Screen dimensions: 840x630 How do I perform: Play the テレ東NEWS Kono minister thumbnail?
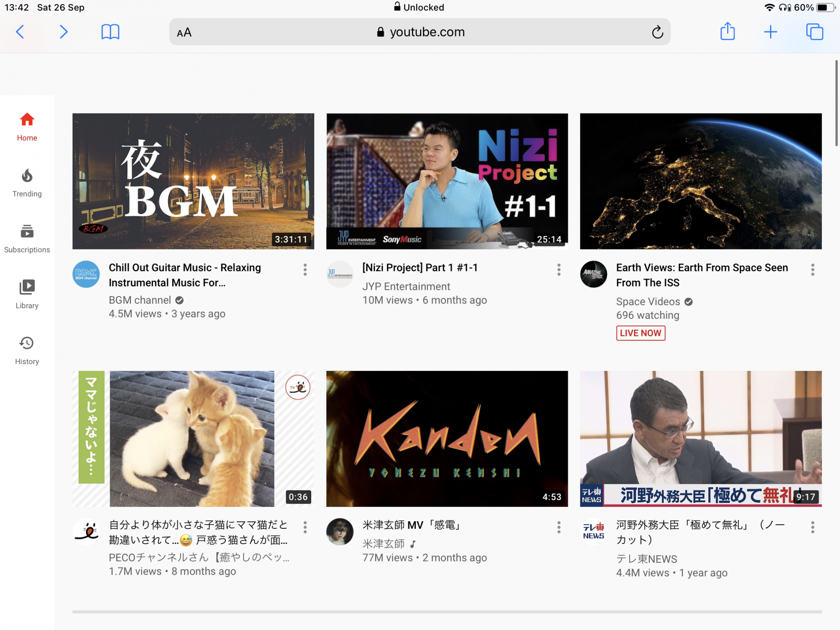[x=701, y=438]
